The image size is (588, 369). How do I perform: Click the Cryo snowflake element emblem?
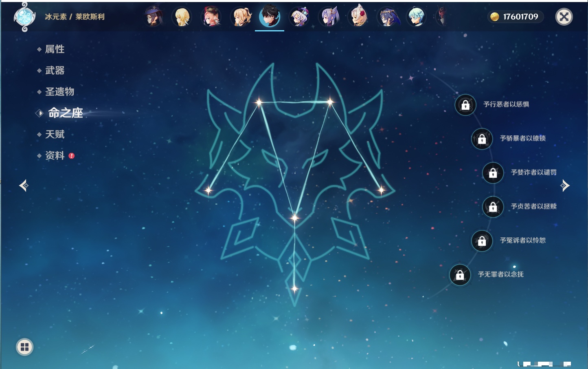(24, 17)
